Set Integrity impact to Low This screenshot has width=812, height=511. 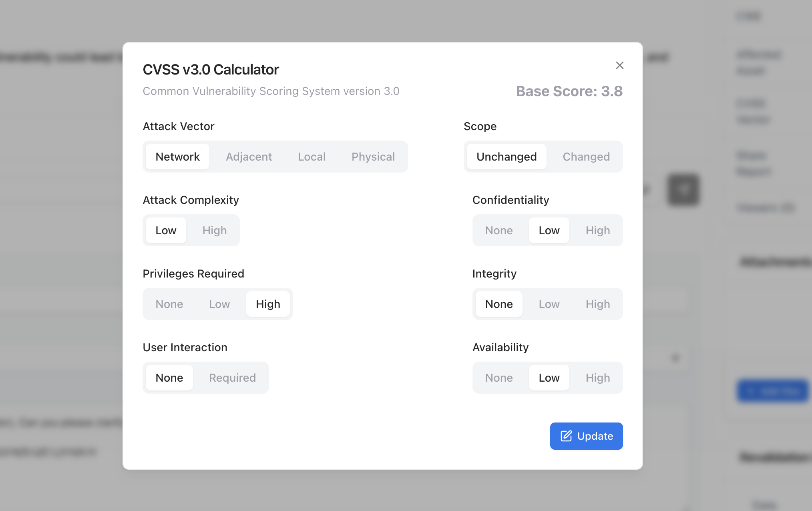549,304
